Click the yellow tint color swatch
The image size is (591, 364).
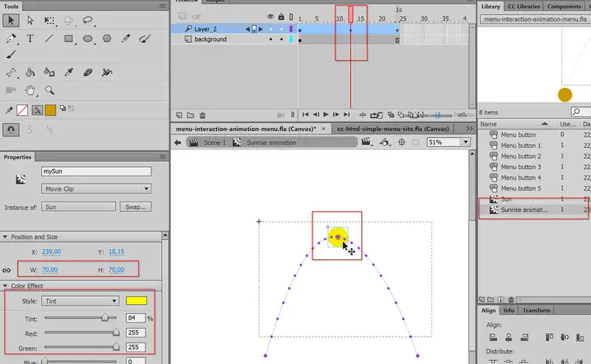136,301
